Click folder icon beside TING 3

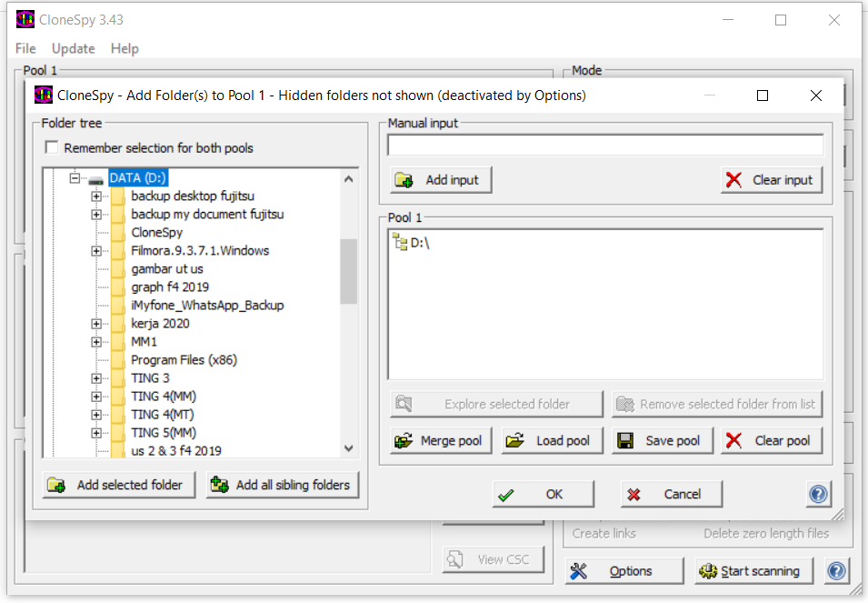118,378
